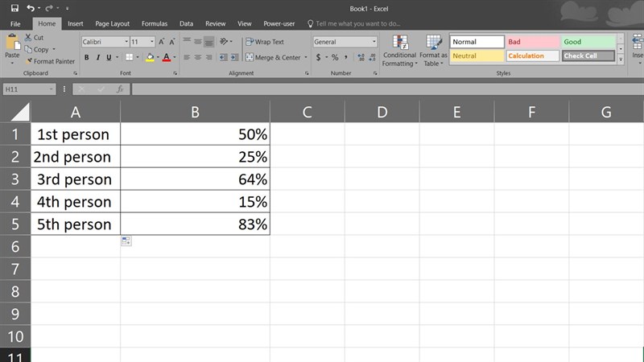Toggle Wrap Text
644x362 pixels.
(265, 42)
